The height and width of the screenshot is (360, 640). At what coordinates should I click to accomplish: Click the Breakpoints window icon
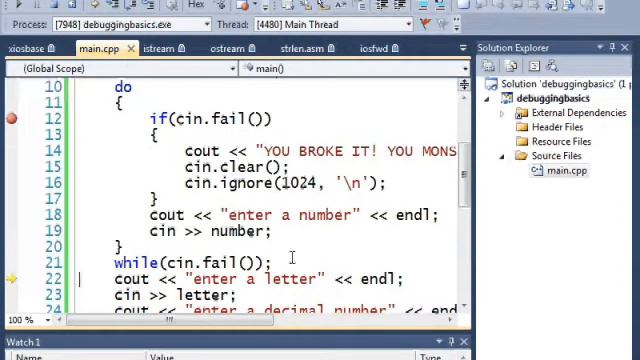243,4
